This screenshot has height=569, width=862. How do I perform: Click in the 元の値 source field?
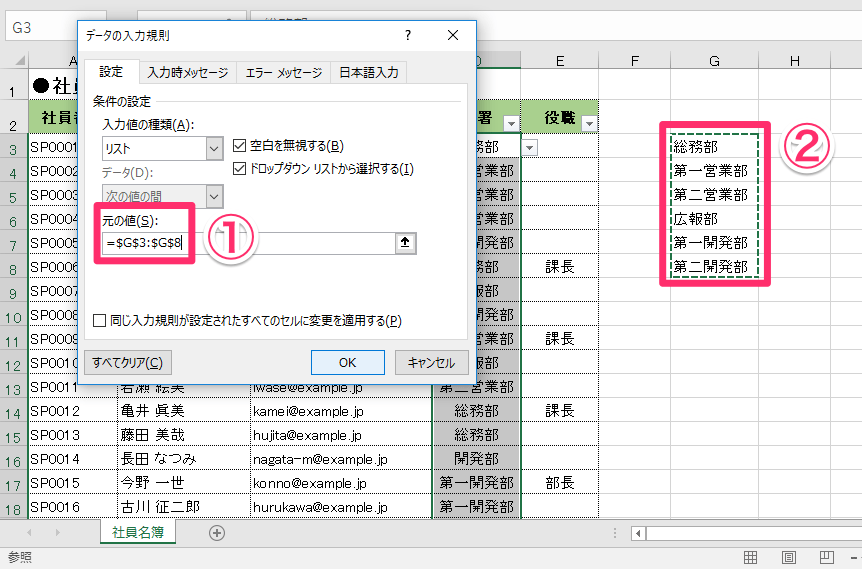(x=248, y=243)
